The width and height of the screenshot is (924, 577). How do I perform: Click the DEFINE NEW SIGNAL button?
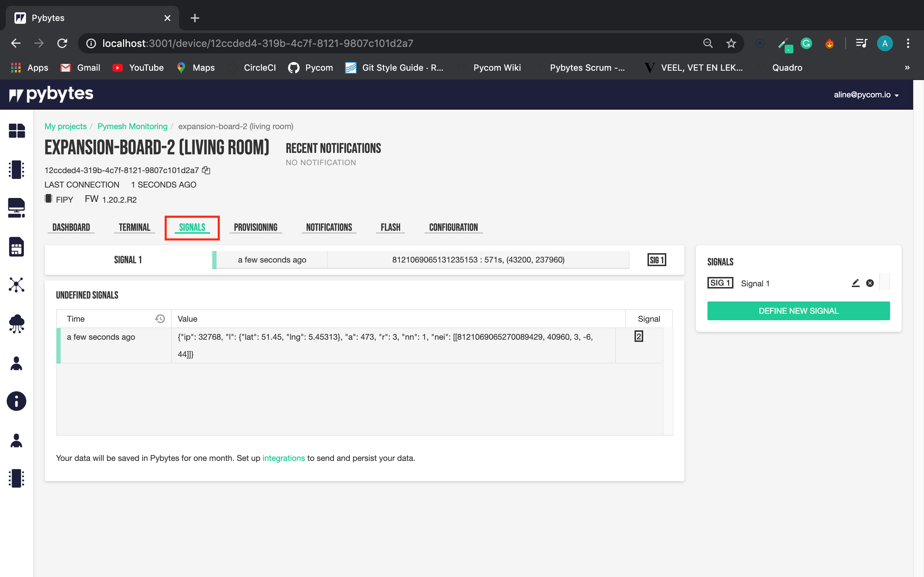click(798, 310)
